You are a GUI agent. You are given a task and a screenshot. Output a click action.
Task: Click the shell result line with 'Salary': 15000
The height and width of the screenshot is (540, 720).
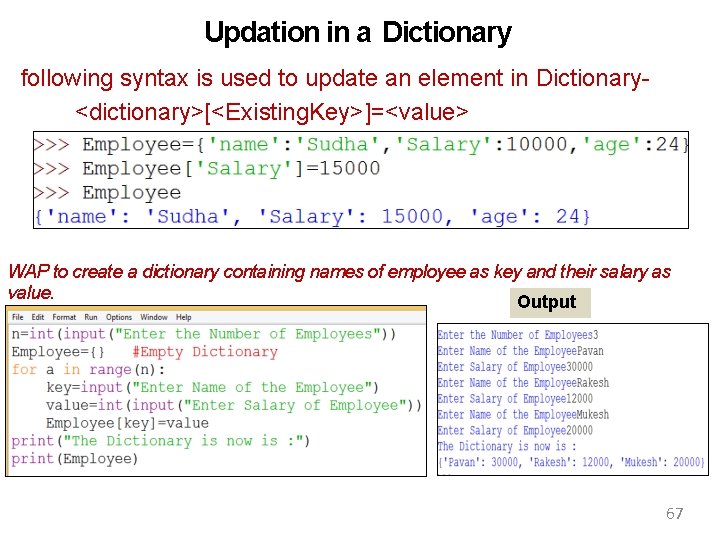312,216
